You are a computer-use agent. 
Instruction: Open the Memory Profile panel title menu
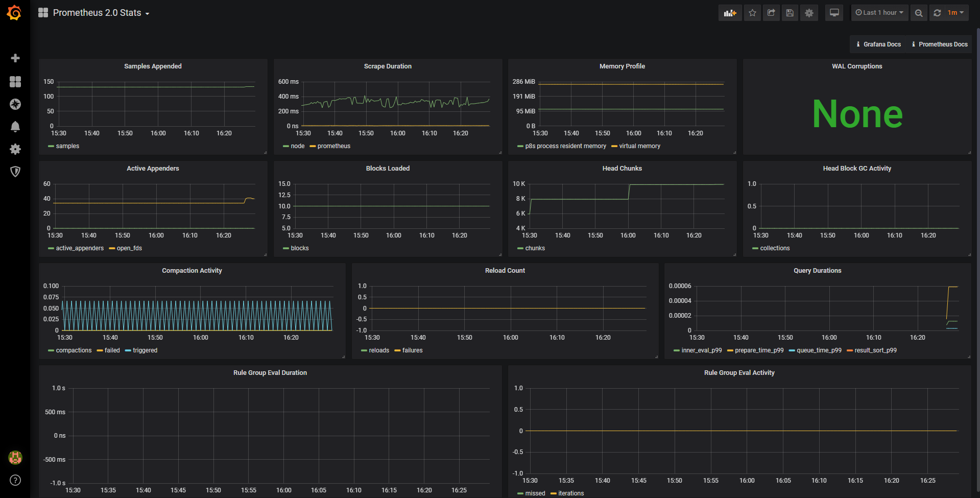click(x=622, y=66)
